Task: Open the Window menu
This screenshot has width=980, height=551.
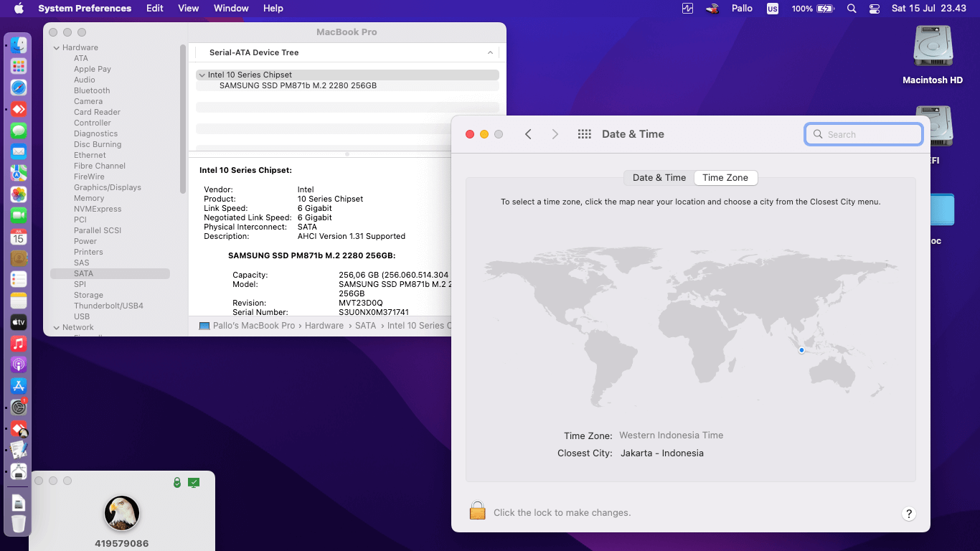Action: [231, 9]
